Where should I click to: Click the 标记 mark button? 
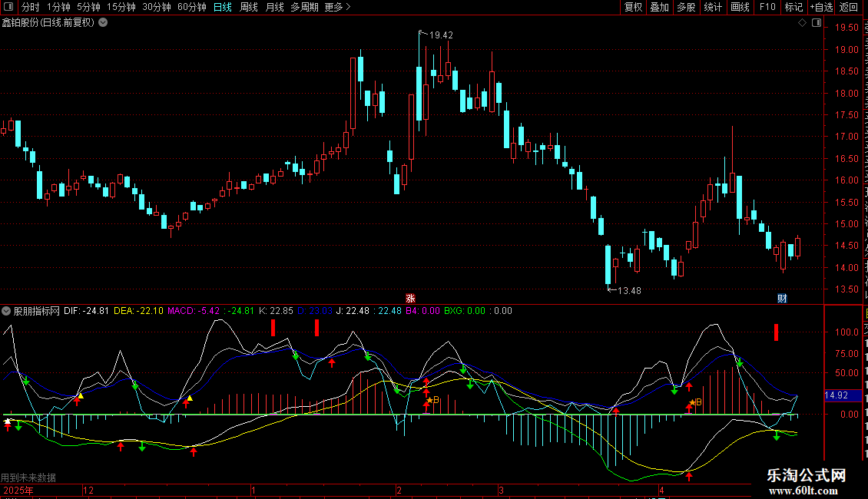coord(793,7)
